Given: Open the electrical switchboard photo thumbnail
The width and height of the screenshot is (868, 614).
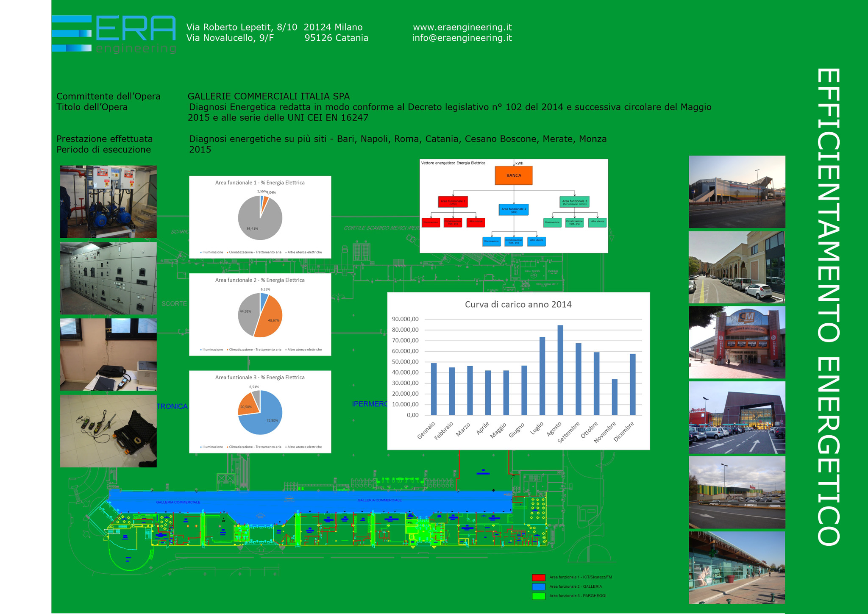Looking at the screenshot, I should pyautogui.click(x=108, y=278).
